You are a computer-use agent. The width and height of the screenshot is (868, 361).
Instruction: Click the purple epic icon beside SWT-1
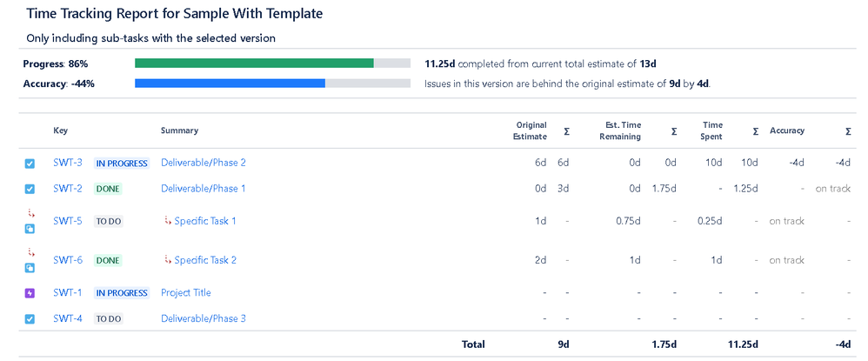[30, 293]
